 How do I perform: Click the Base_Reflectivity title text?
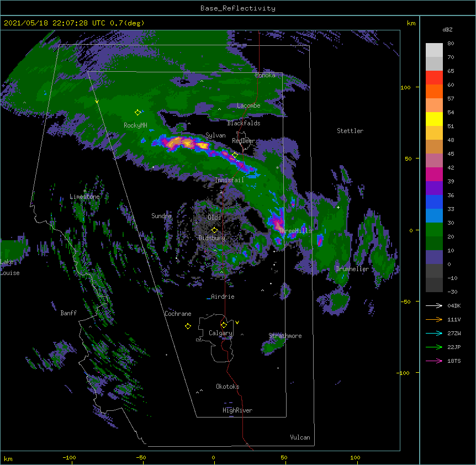point(238,8)
